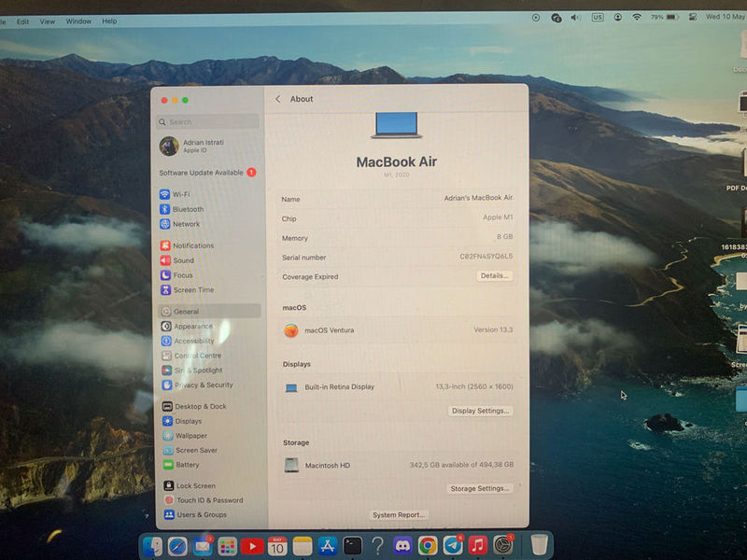The width and height of the screenshot is (747, 560).
Task: Open the Help menu
Action: (109, 21)
